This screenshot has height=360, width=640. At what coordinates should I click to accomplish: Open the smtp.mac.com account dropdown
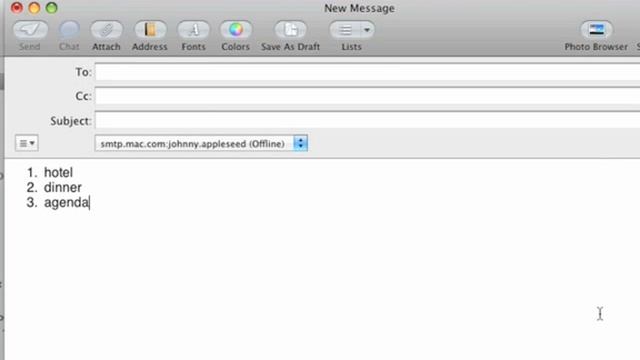201,144
